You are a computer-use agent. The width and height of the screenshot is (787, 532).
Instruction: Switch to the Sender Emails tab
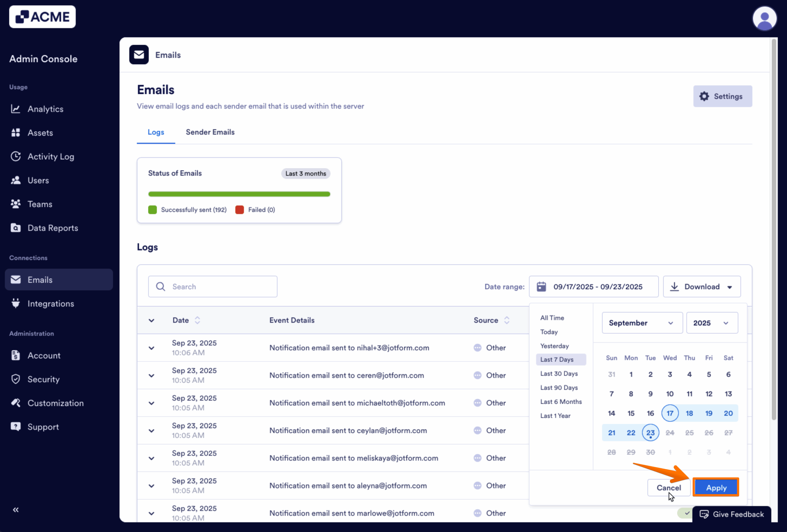tap(210, 132)
